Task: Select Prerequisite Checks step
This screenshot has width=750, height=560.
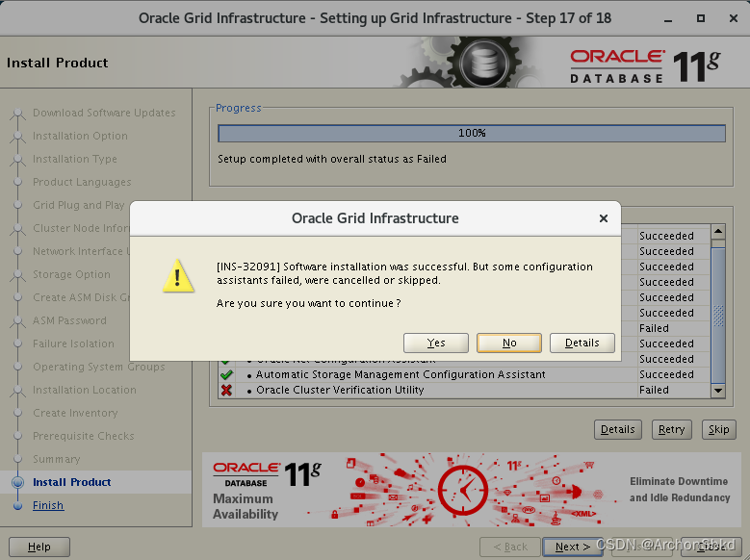Action: [x=83, y=436]
